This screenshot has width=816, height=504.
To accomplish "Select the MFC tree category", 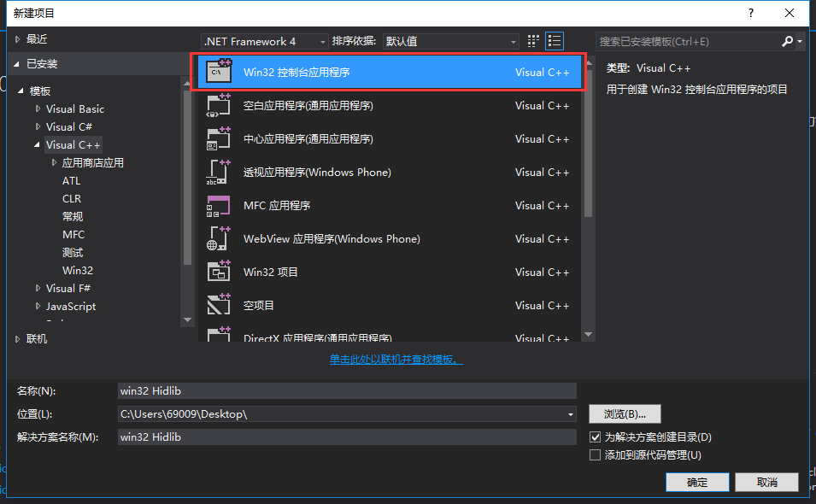I will [73, 235].
